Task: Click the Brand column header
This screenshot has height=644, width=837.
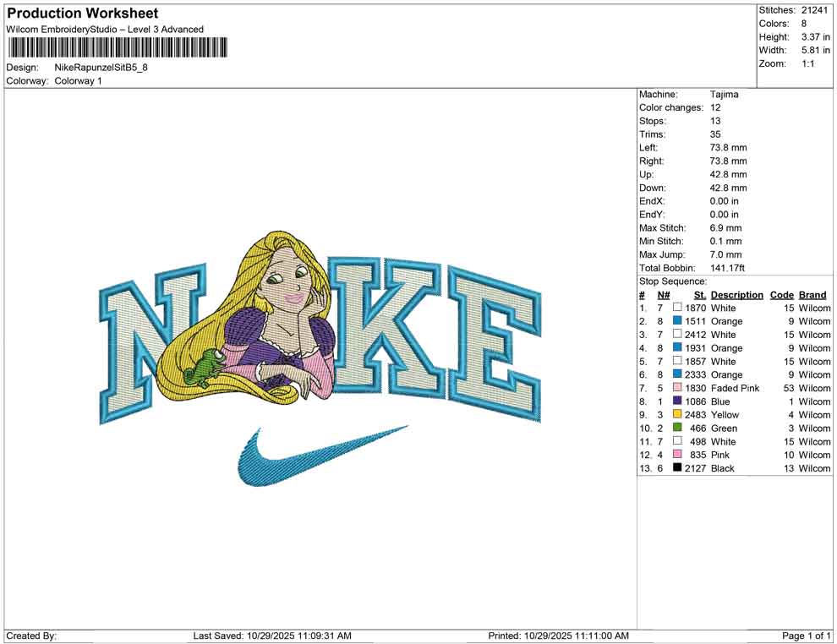Action: point(812,294)
